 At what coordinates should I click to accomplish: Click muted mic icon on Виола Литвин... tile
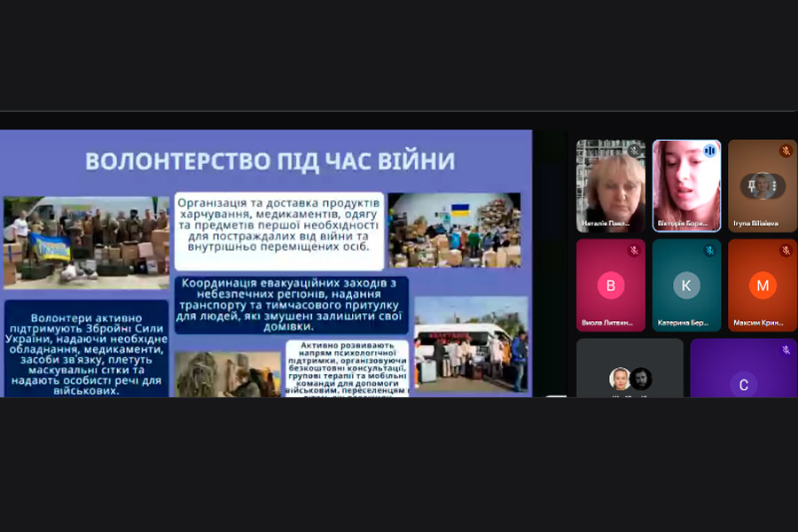634,250
